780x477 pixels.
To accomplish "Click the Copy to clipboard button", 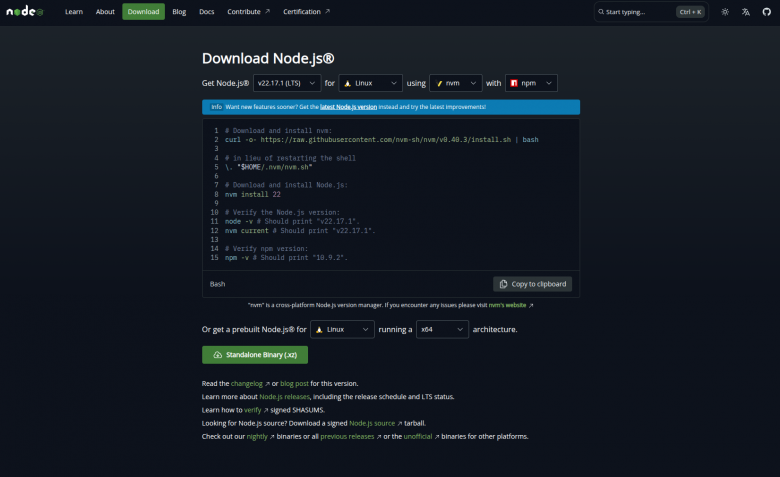I will point(532,284).
